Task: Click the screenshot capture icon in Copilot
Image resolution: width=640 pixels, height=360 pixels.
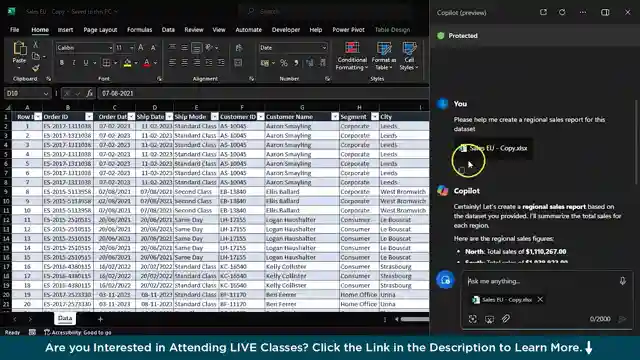Action: pyautogui.click(x=473, y=319)
